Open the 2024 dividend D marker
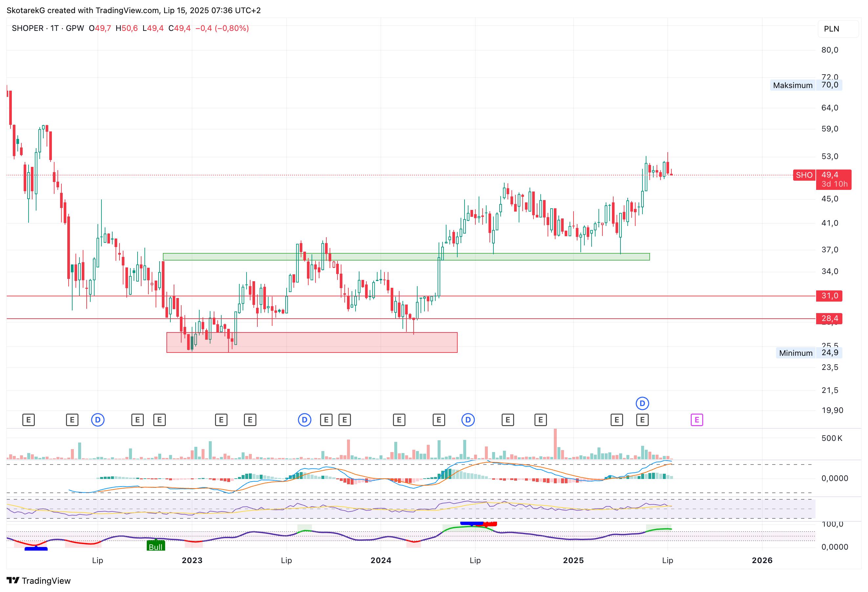This screenshot has height=592, width=868. click(x=467, y=420)
